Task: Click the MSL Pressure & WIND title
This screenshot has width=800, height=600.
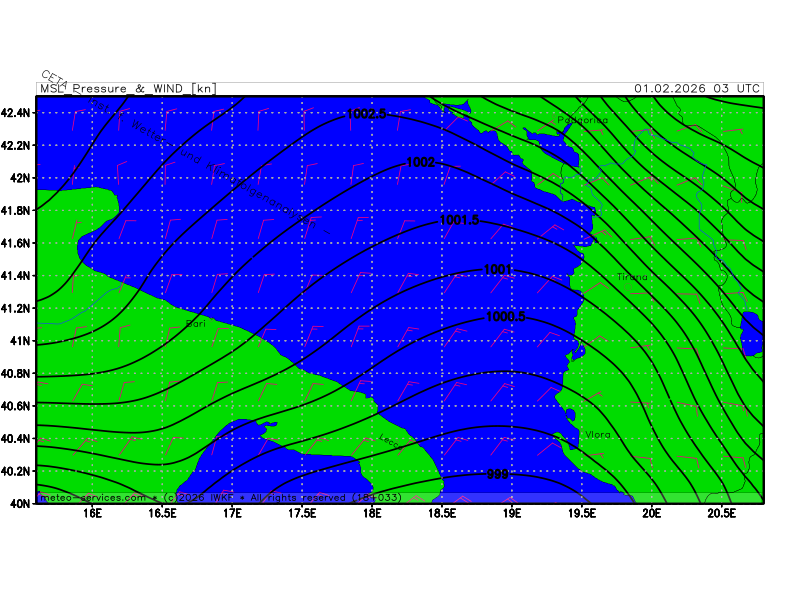Action: click(126, 88)
